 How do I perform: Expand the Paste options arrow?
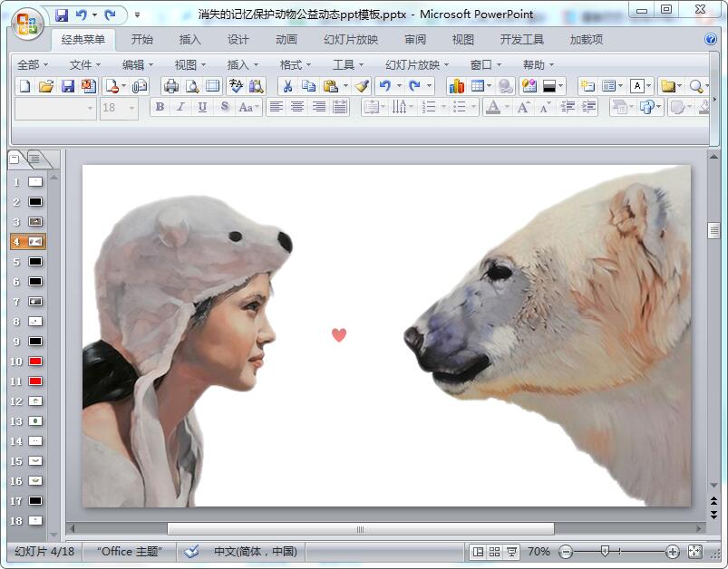click(x=345, y=86)
